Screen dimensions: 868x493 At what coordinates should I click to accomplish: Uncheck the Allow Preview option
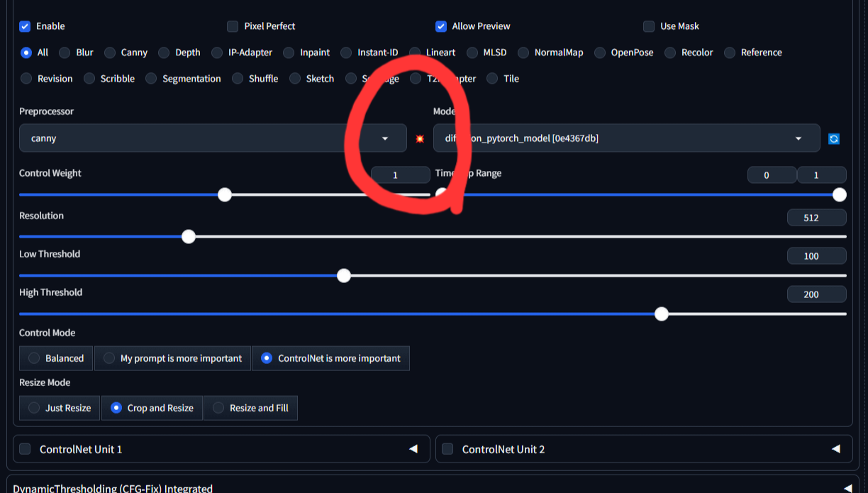coord(441,26)
